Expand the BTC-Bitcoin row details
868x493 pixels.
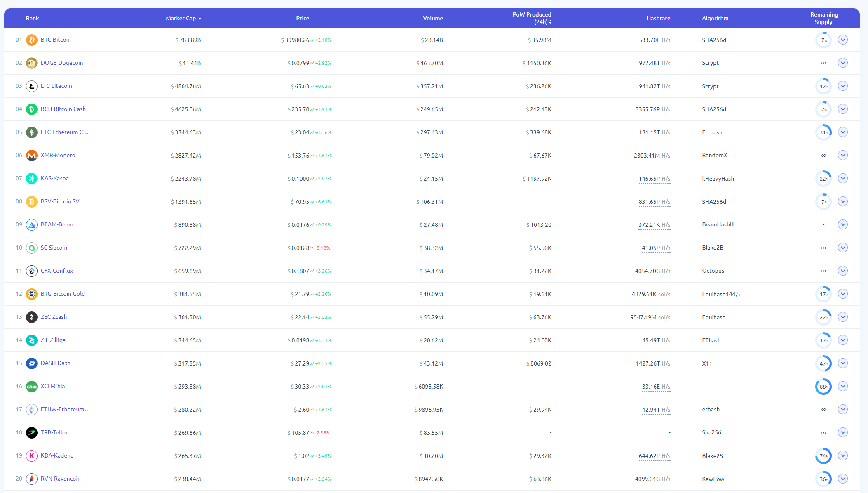(x=843, y=40)
